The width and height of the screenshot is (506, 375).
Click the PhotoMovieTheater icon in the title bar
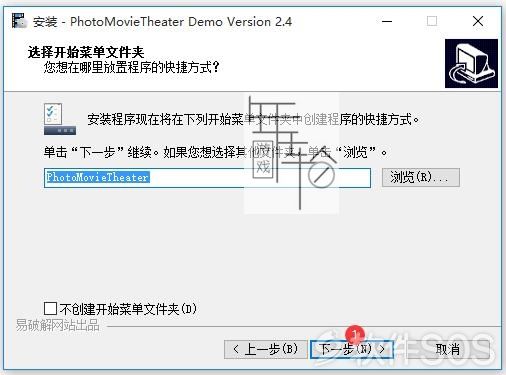(x=19, y=21)
